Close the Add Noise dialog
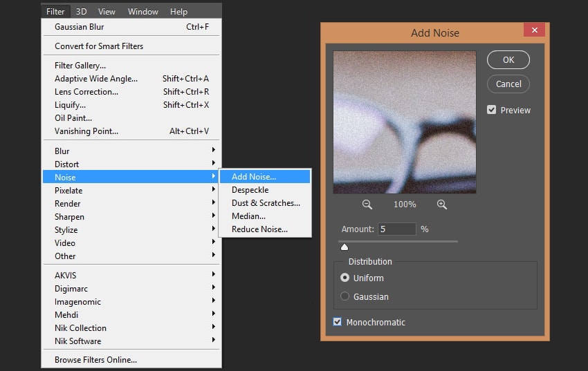 [x=533, y=32]
